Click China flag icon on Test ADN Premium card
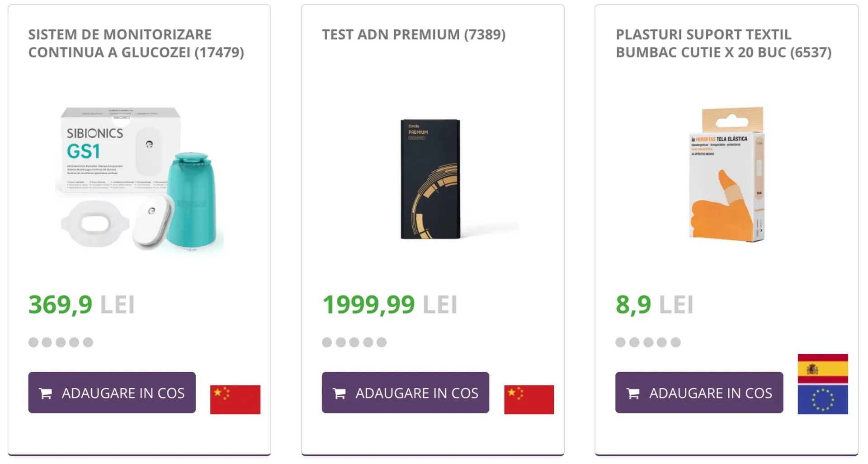The width and height of the screenshot is (868, 464). tap(529, 399)
